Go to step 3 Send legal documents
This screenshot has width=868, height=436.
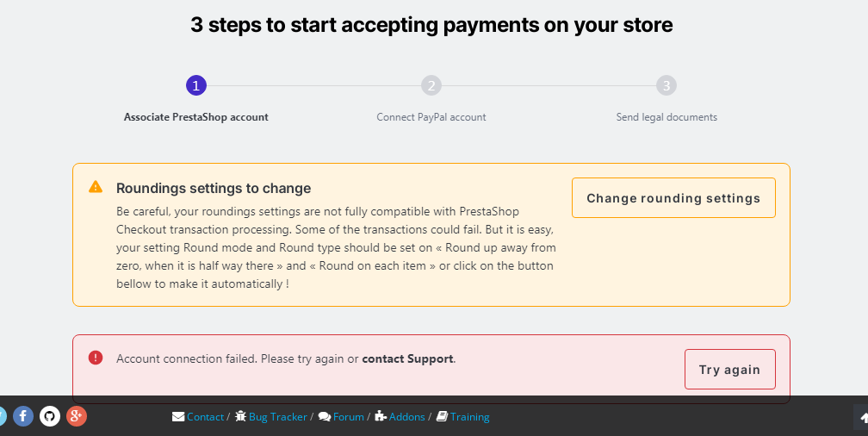[666, 85]
